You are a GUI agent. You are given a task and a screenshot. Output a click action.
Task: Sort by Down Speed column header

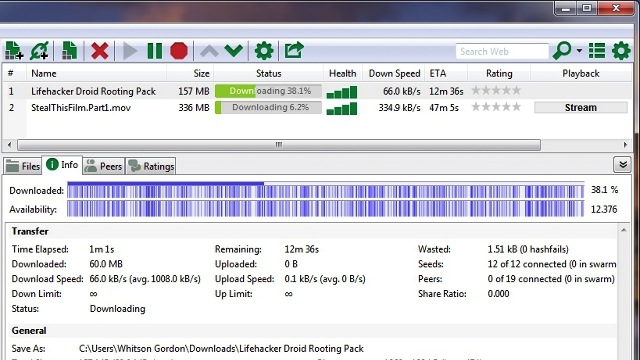coord(394,73)
